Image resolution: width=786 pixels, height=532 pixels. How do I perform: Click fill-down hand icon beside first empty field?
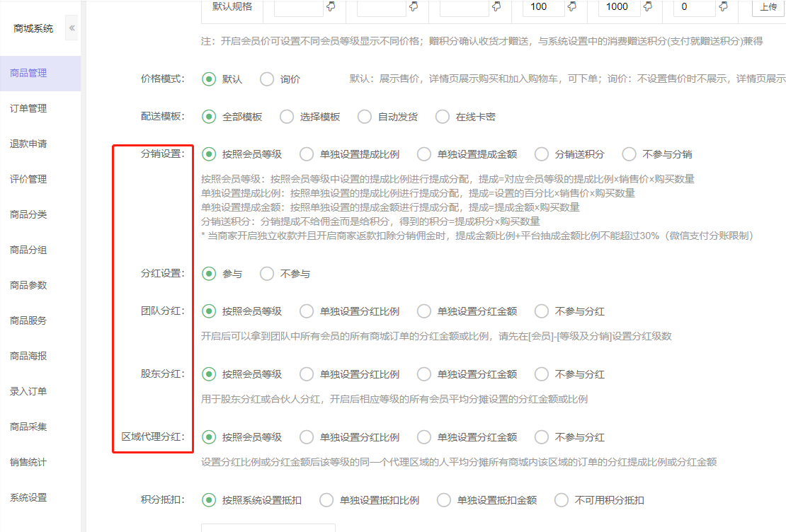point(330,6)
